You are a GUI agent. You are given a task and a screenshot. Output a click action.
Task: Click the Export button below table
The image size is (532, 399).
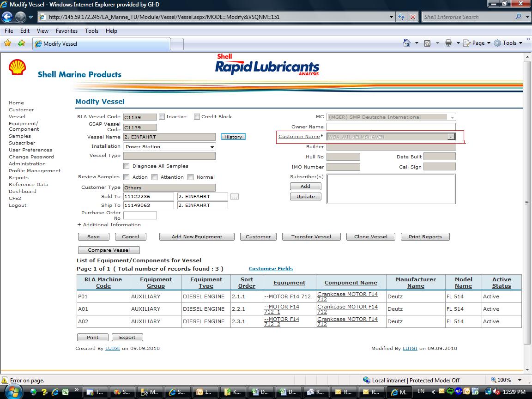pyautogui.click(x=127, y=337)
